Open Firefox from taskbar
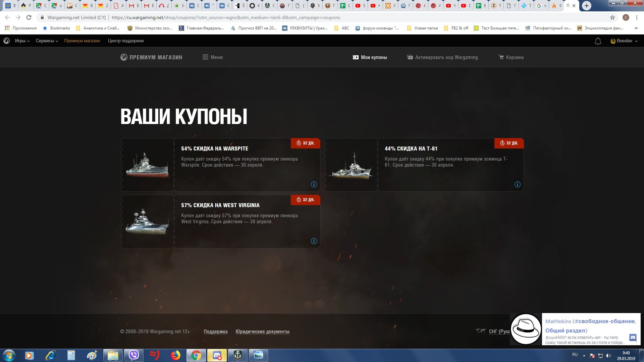 click(x=175, y=355)
